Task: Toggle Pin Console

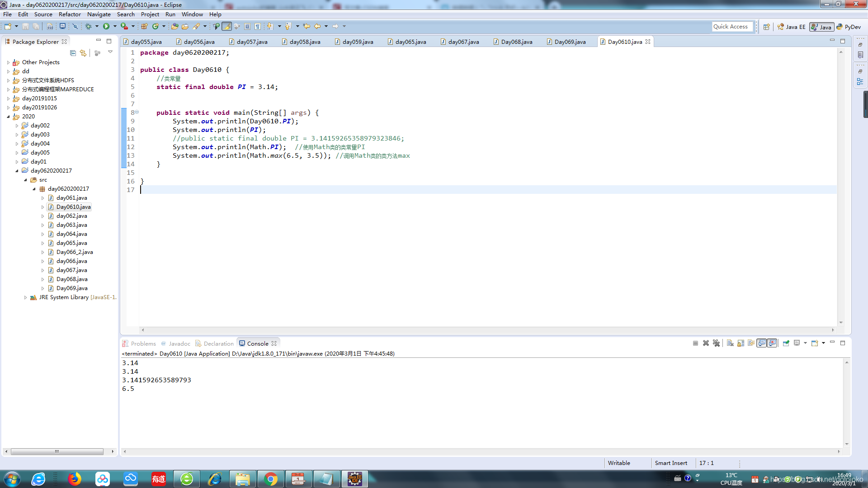Action: (786, 343)
